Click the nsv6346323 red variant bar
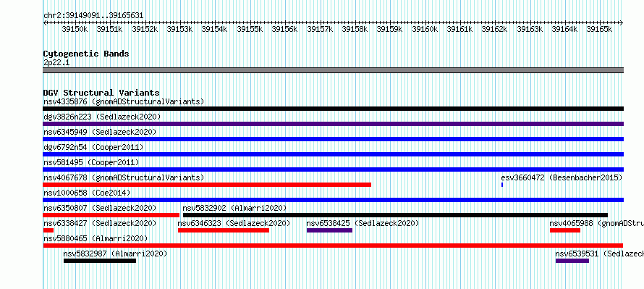The height and width of the screenshot is (289, 644). pos(224,230)
